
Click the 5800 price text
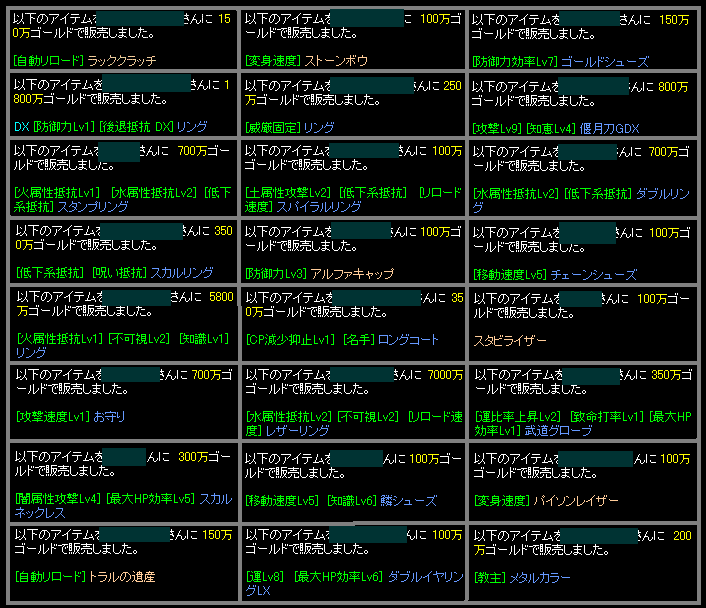click(x=221, y=297)
